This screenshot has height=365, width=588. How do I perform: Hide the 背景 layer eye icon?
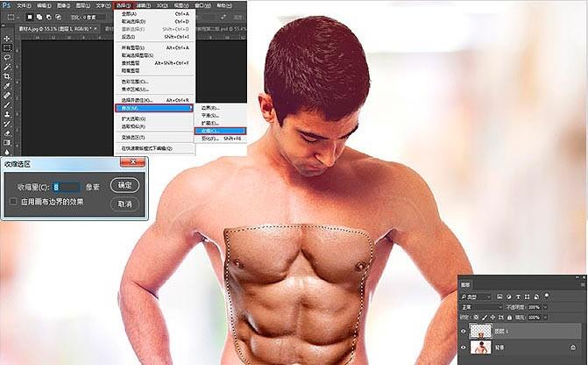pyautogui.click(x=463, y=347)
